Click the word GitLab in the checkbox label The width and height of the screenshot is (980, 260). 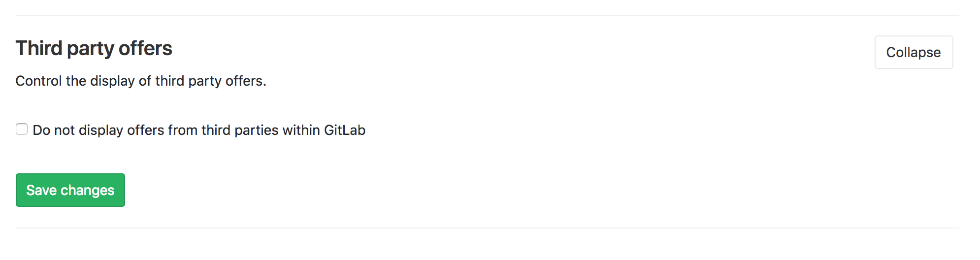pos(345,130)
